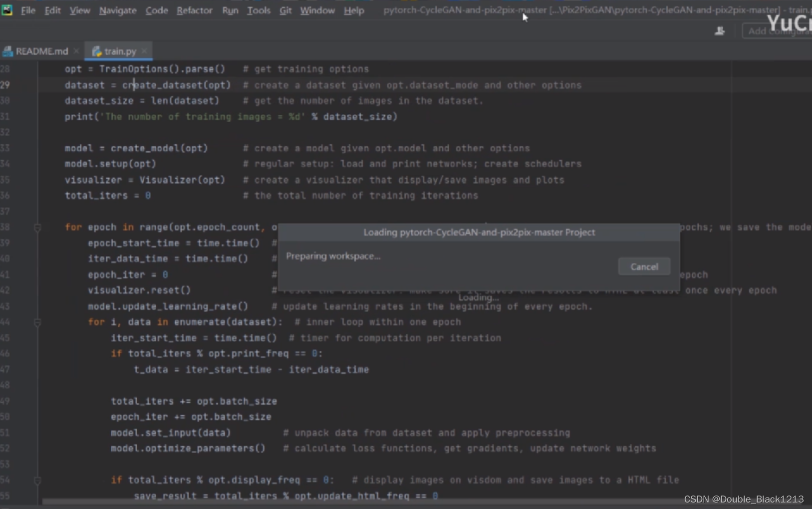Open the Git menu
The width and height of the screenshot is (812, 509).
(x=285, y=10)
